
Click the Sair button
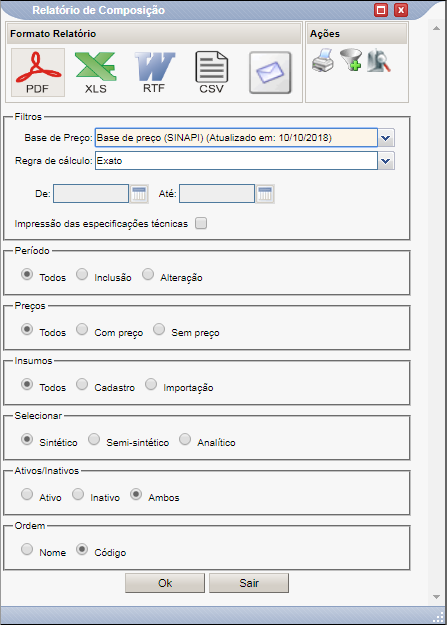pos(249,583)
